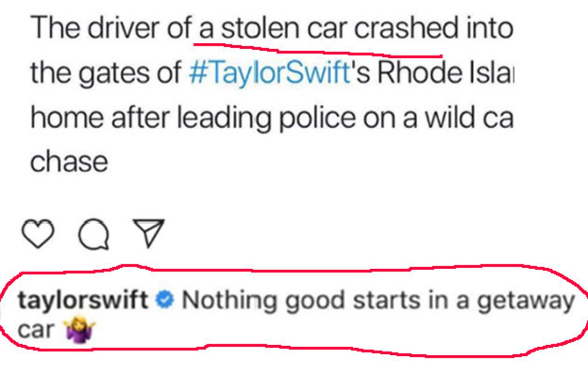Viewport: 588px width, 390px height.
Task: Click the blue verified badge
Action: pos(165,300)
